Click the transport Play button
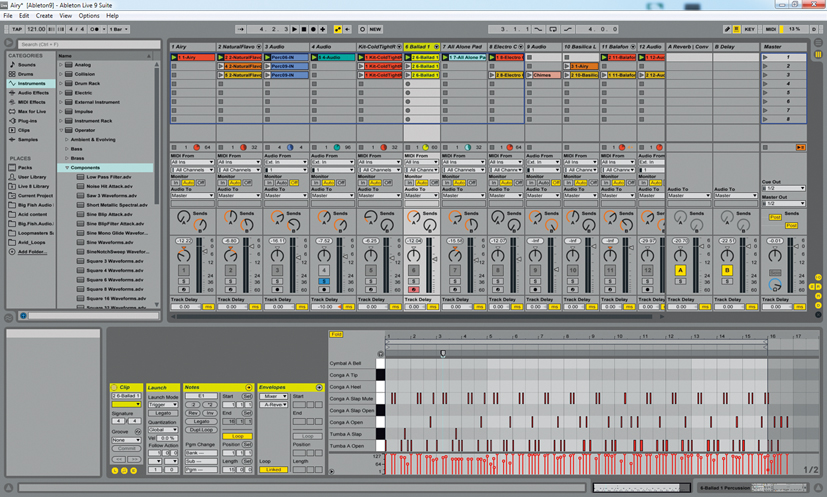 295,30
